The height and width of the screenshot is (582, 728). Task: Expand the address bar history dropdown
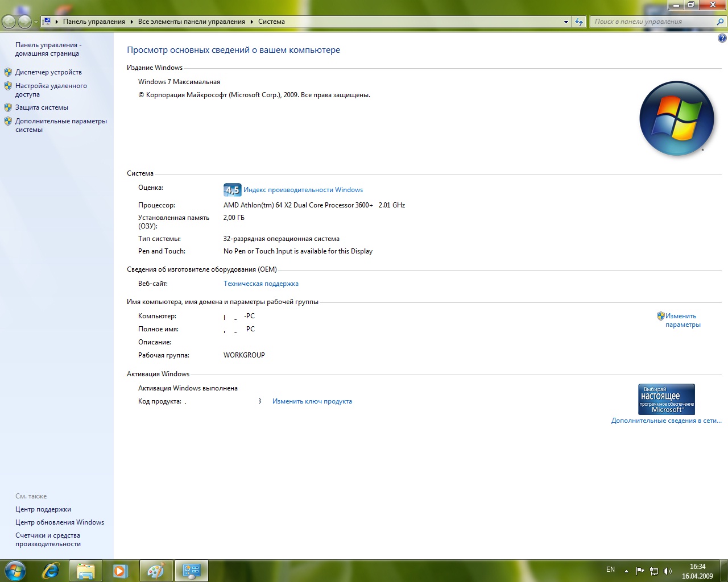(566, 22)
